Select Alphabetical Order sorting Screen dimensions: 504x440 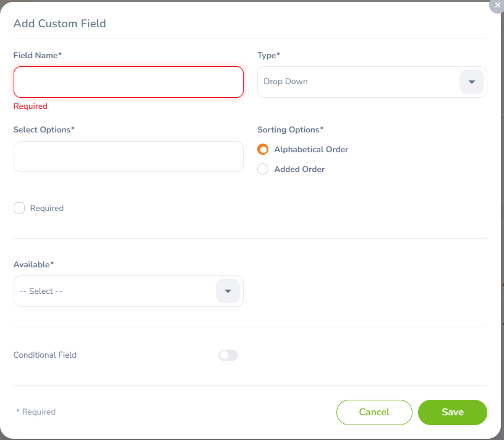[263, 149]
